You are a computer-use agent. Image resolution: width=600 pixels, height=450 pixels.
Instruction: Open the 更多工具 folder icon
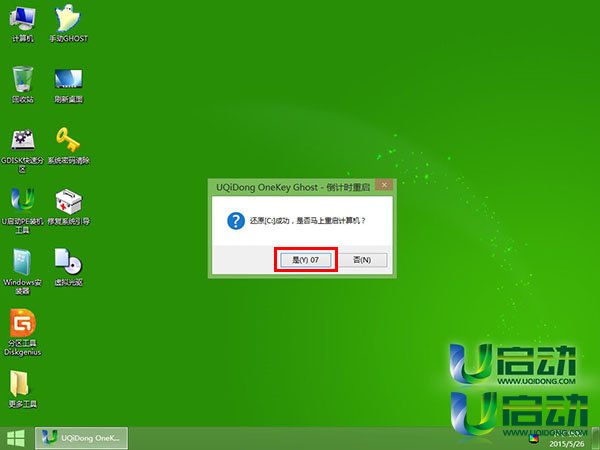click(22, 389)
